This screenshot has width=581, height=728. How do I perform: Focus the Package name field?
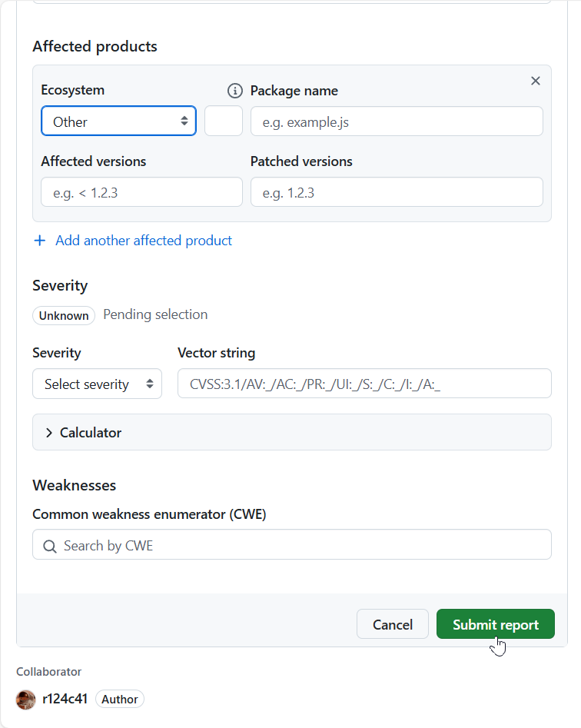[397, 121]
